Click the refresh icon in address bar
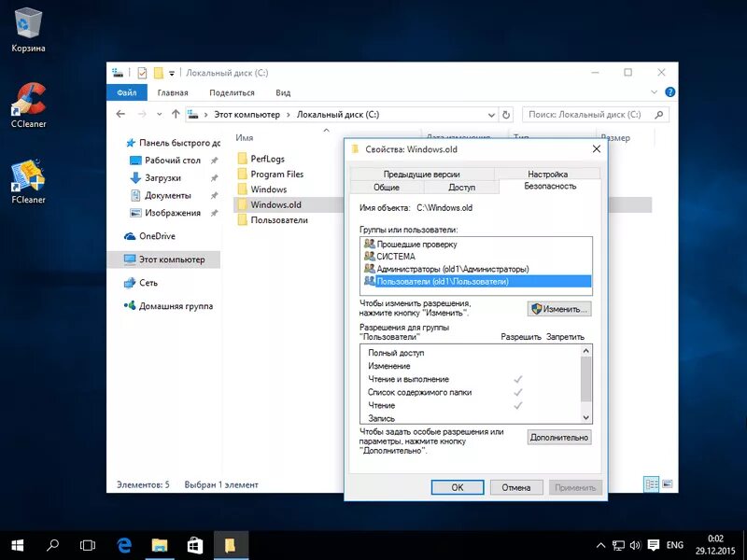This screenshot has height=560, width=747. (x=506, y=115)
